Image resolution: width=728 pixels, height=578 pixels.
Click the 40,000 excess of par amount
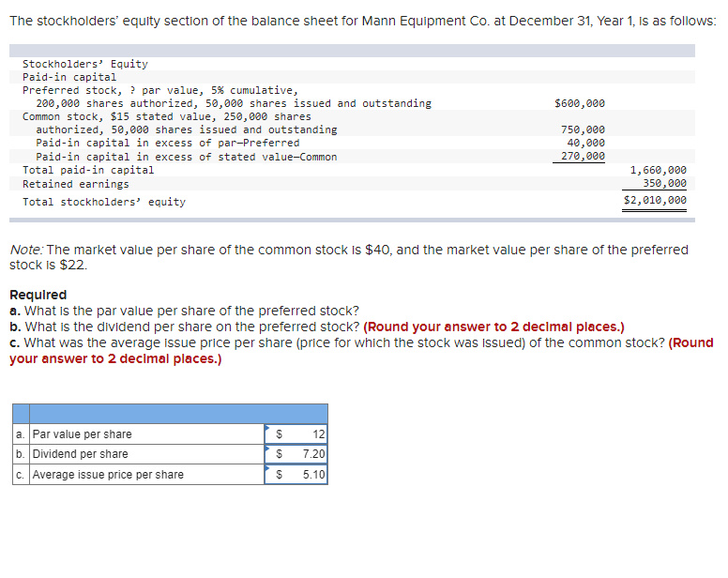coord(586,143)
